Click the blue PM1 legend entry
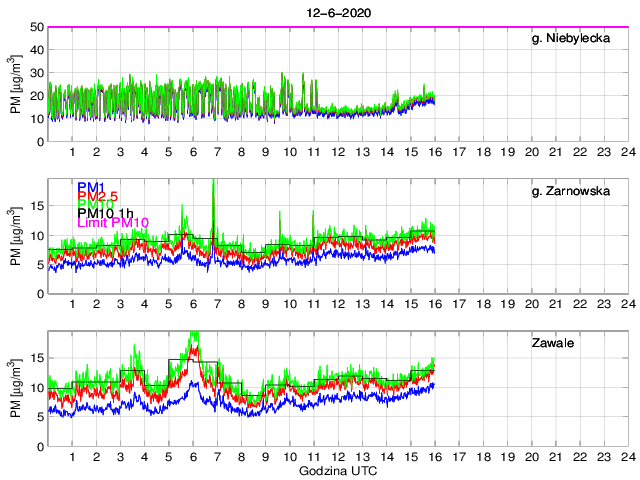Image resolution: width=640 pixels, height=480 pixels. click(x=90, y=186)
